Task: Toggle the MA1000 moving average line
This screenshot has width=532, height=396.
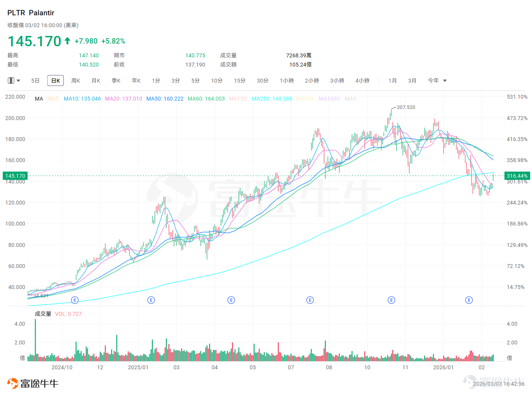Action: click(330, 99)
